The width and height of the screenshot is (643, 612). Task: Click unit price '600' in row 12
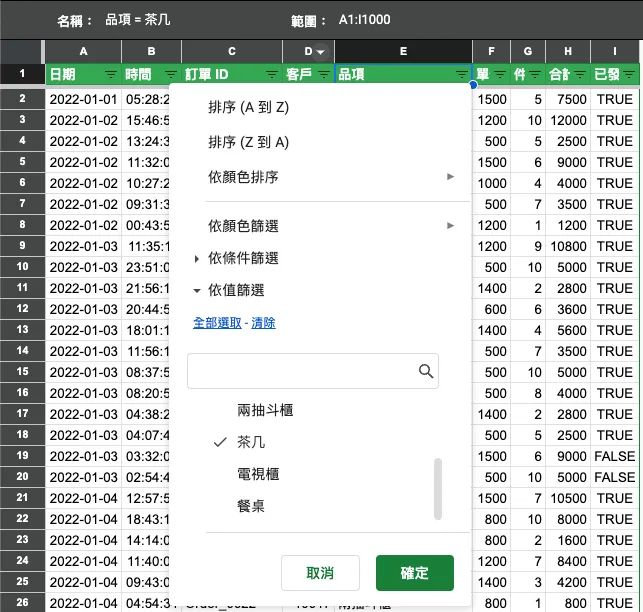491,309
